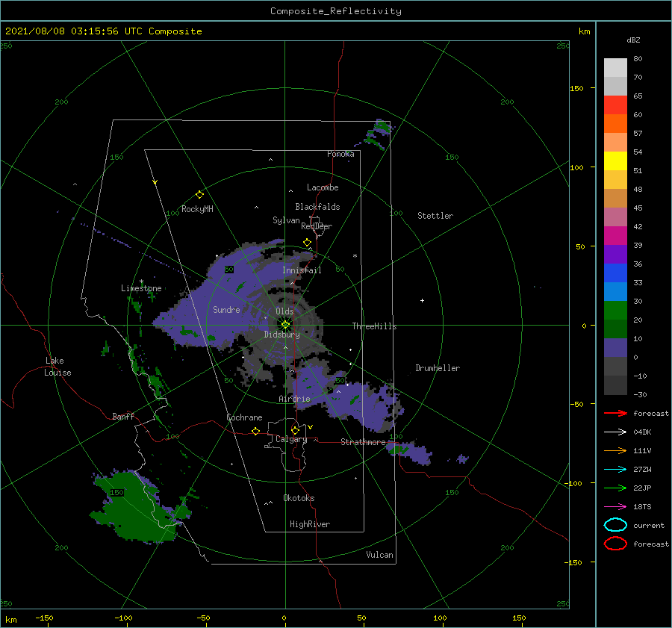Click the Limestone label
Viewport: 672px width, 628px height.
click(x=141, y=288)
